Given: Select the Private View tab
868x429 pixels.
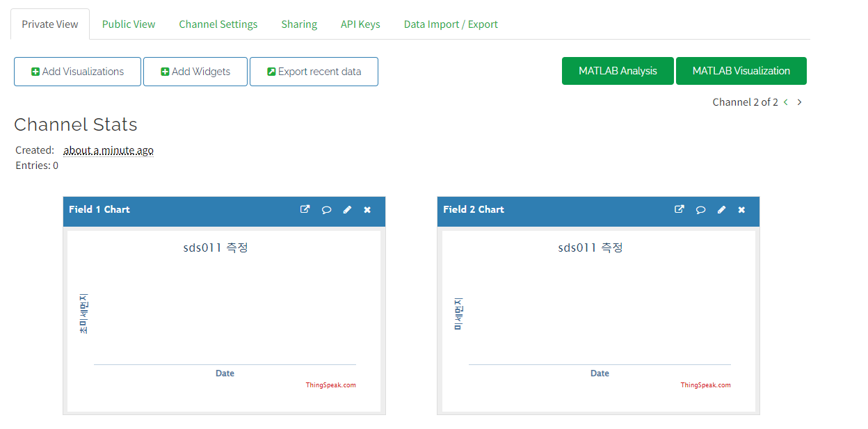Looking at the screenshot, I should pyautogui.click(x=50, y=24).
